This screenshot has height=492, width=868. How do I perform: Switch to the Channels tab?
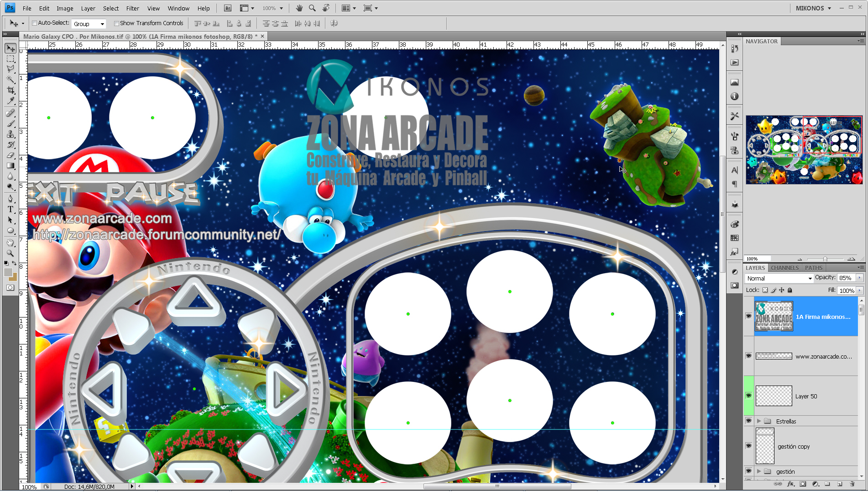pyautogui.click(x=785, y=268)
